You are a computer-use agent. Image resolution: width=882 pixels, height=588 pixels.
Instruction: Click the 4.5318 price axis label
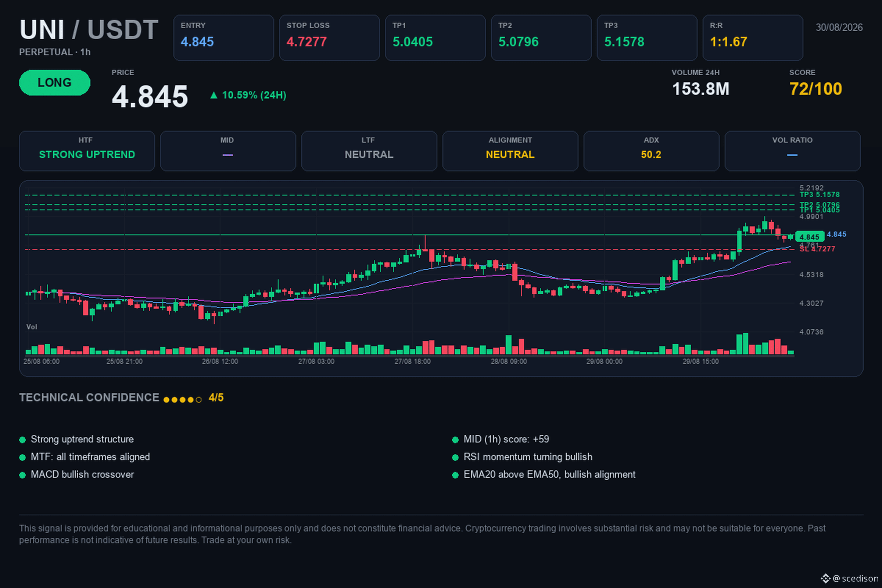tap(811, 275)
